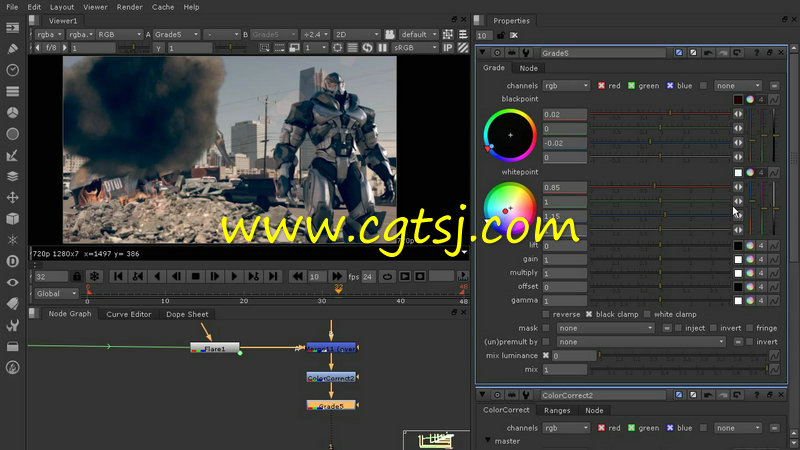Click the gain white color swatch
Screen dimensions: 800x450
[x=738, y=259]
